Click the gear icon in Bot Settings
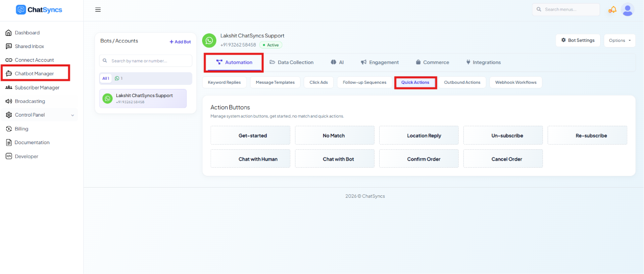This screenshot has width=644, height=274. (x=563, y=40)
